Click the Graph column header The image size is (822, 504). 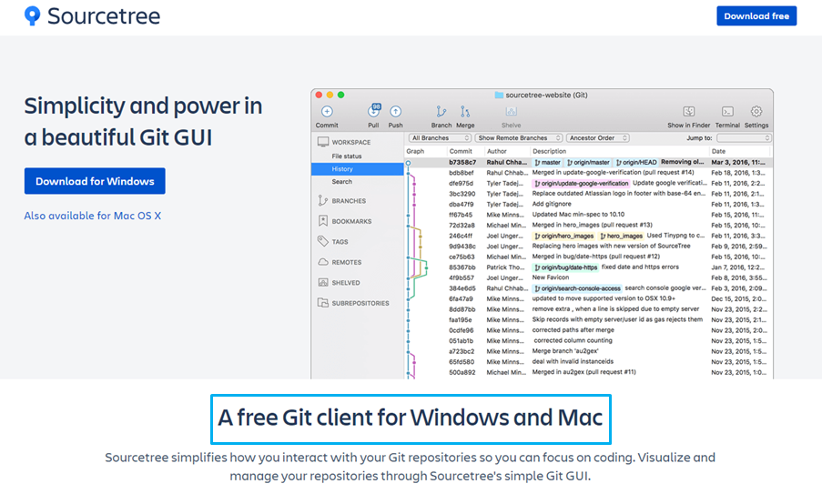[x=415, y=151]
